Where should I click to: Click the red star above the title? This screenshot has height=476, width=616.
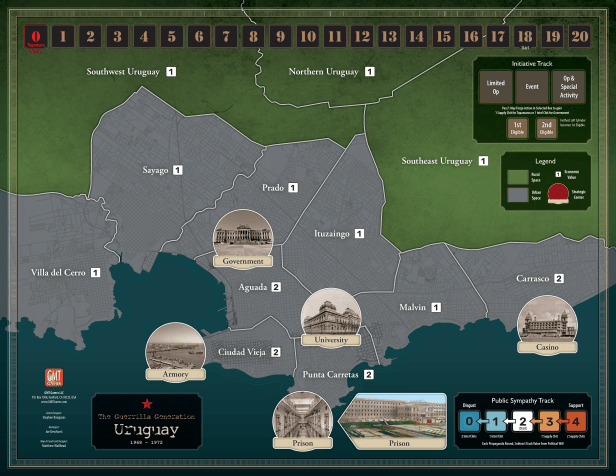click(146, 402)
